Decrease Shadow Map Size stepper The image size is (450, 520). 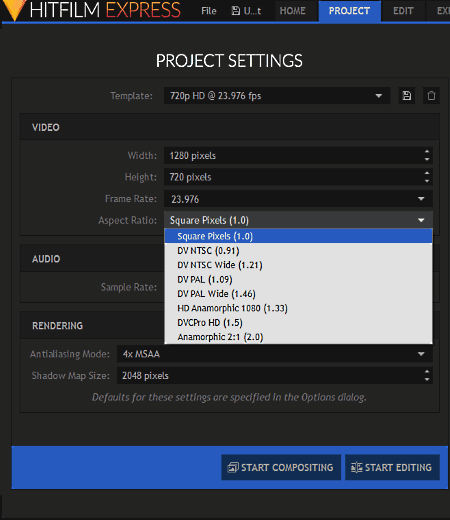(427, 380)
